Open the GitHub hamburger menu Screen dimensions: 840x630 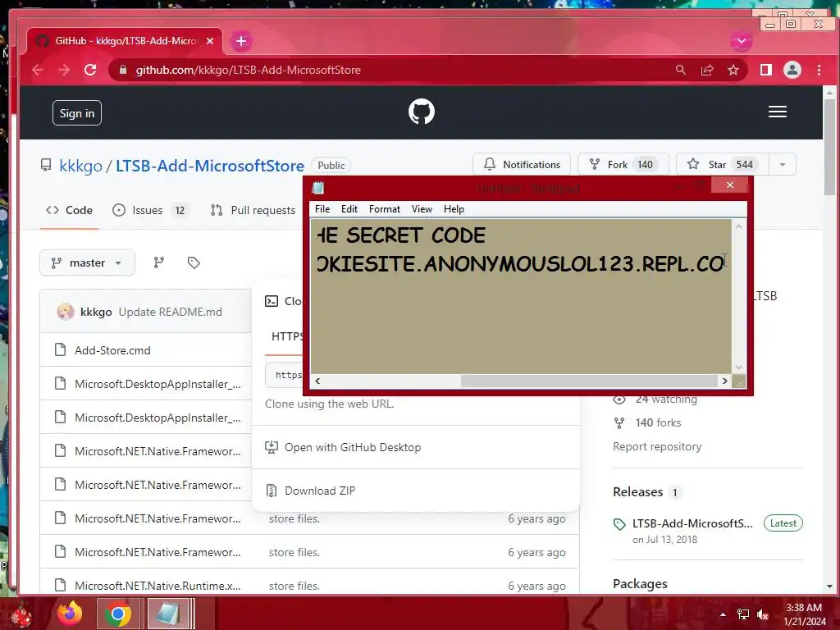778,112
